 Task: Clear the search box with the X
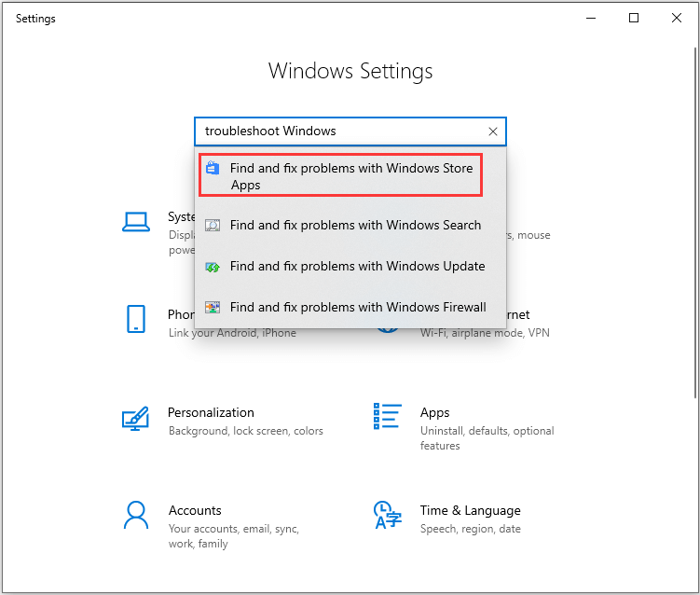click(x=493, y=131)
